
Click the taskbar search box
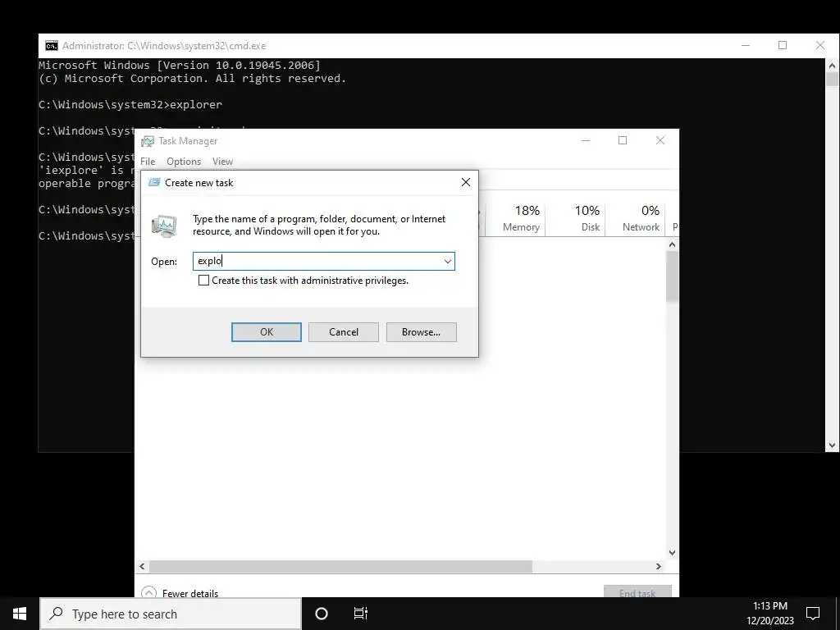pyautogui.click(x=171, y=614)
